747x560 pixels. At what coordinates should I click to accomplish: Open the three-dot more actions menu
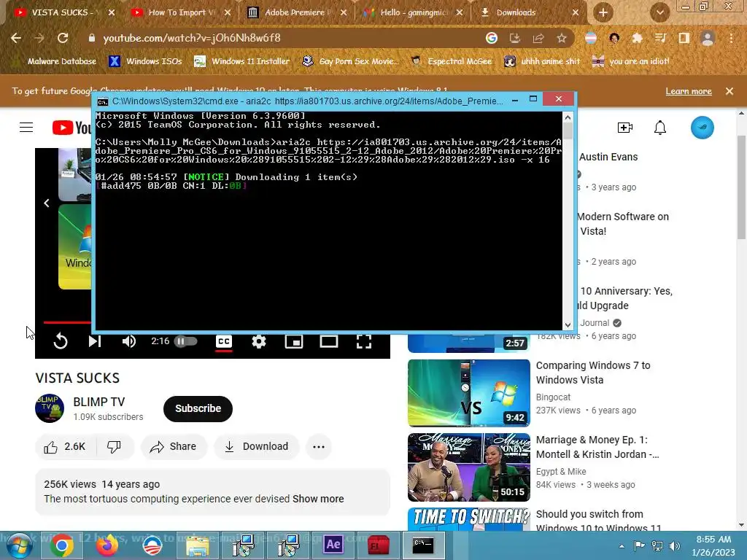click(x=319, y=447)
